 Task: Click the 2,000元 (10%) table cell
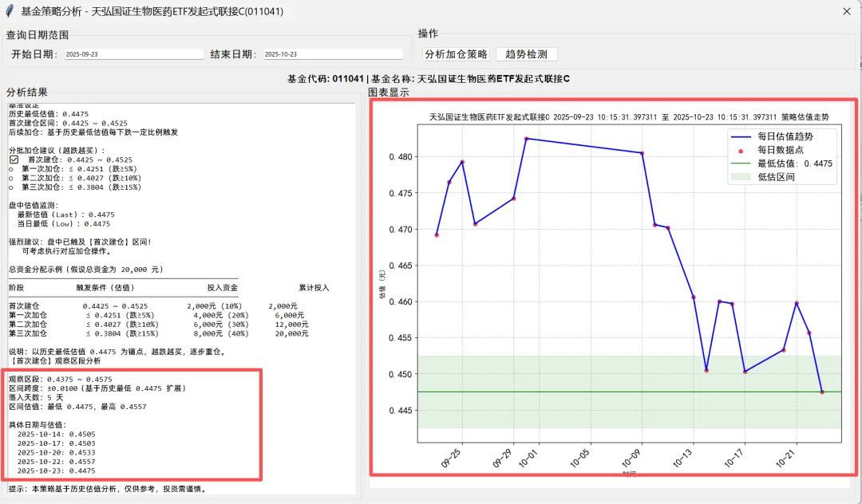click(215, 306)
